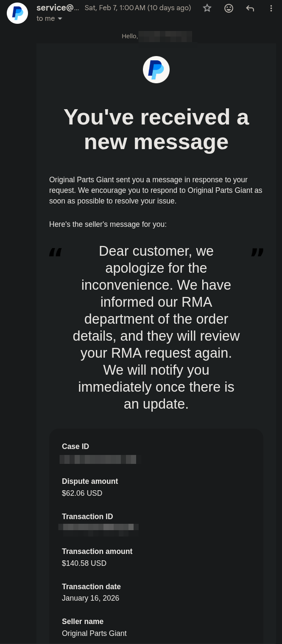Click the opening quotation mark icon
Viewport: 282px width, 644px height.
coord(55,252)
